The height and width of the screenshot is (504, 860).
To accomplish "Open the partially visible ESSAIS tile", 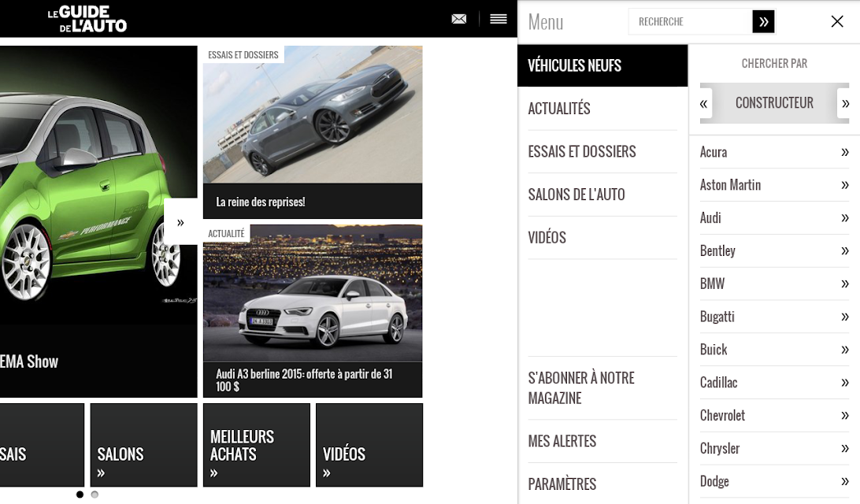I will (43, 445).
